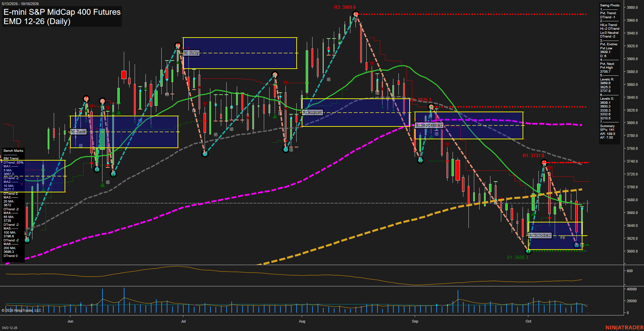Click the E-mini S&P MidCap 400 Futures title
Viewport: 644px width, 331px height.
(62, 12)
